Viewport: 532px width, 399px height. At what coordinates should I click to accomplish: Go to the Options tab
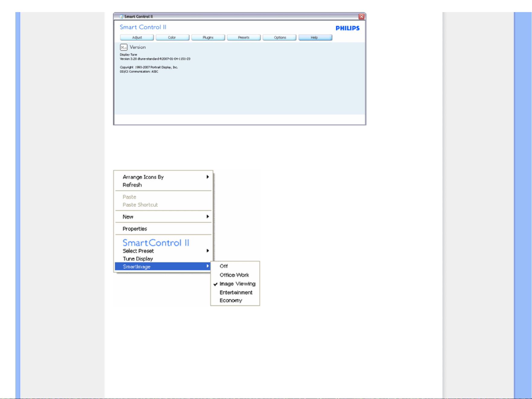(279, 37)
